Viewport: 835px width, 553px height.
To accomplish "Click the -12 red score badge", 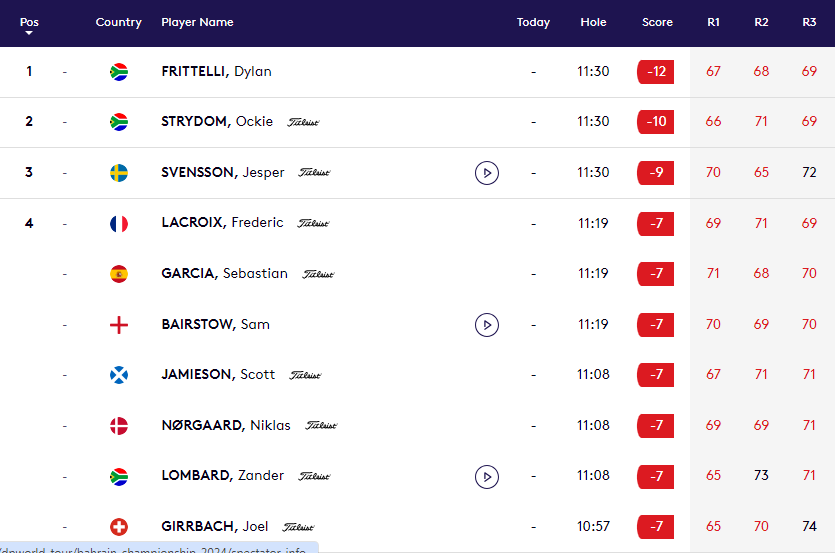I will (656, 72).
